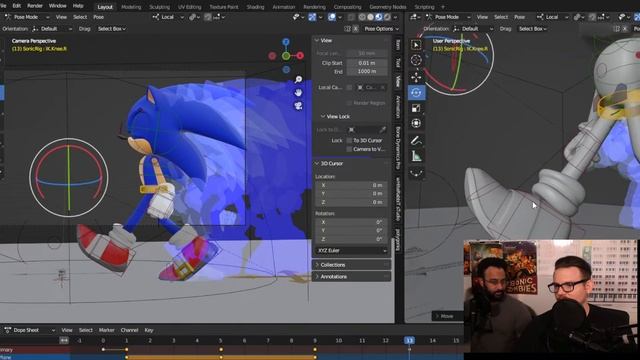The width and height of the screenshot is (640, 360).
Task: Click the dope sheet only-selected arrows icon
Action: (64, 340)
